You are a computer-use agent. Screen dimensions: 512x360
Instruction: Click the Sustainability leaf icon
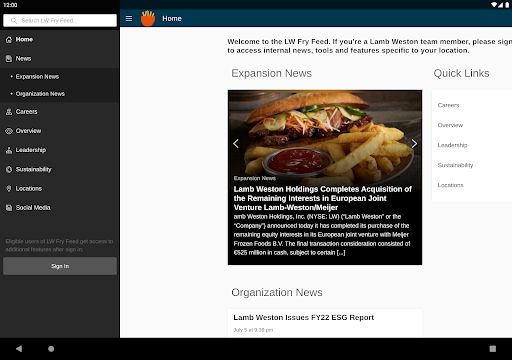coord(9,169)
